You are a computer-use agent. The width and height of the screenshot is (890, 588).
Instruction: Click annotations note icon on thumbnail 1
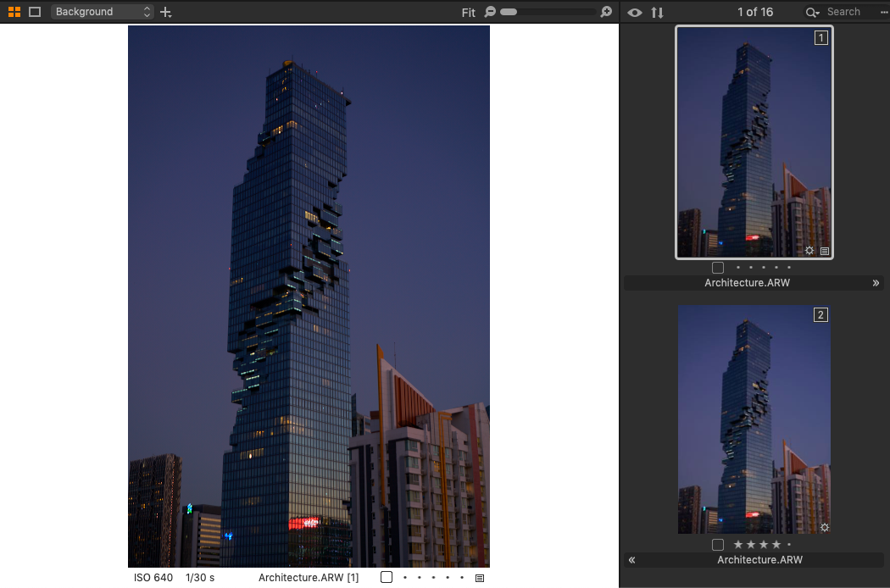(825, 251)
